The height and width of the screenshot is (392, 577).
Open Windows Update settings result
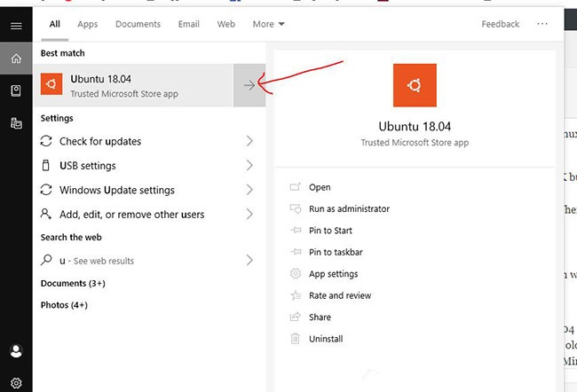(x=116, y=190)
